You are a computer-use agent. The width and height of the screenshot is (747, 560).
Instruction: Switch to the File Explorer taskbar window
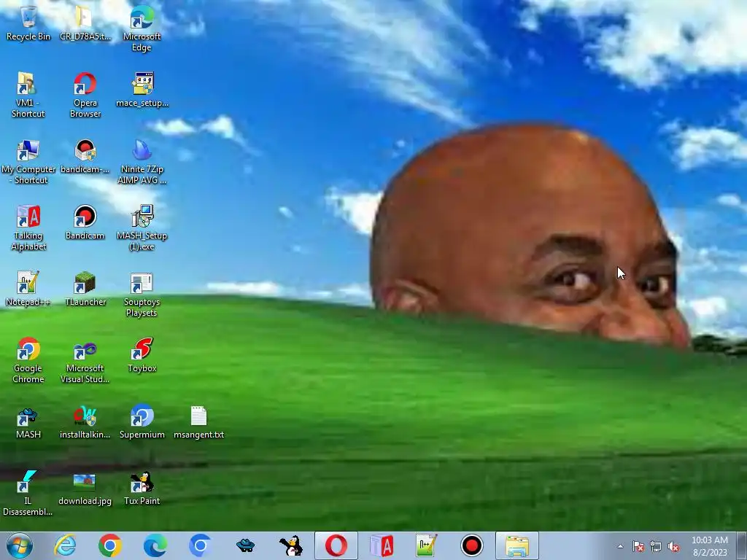click(517, 545)
